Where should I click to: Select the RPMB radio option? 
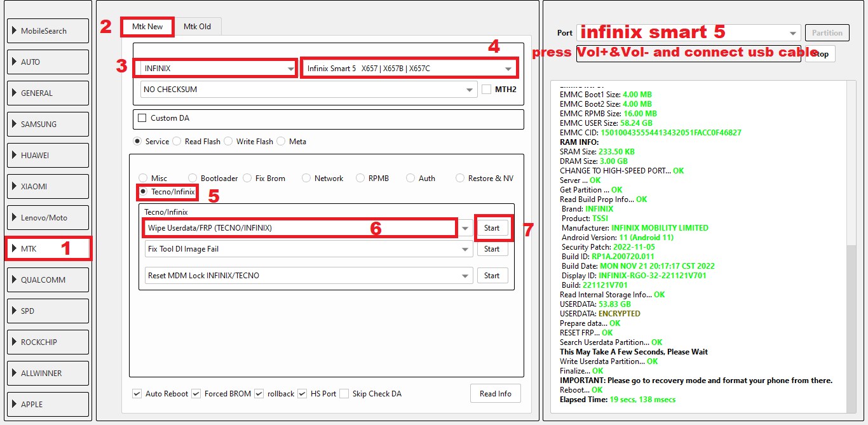[x=360, y=179]
